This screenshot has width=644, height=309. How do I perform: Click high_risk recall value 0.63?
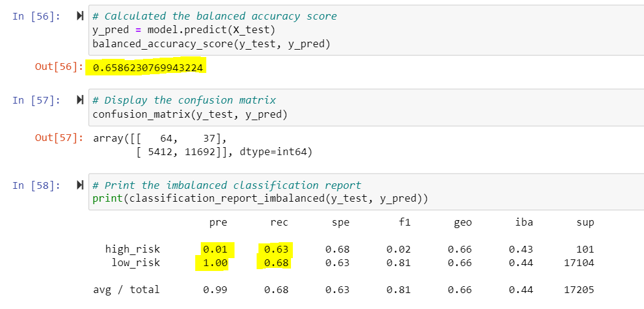(x=276, y=249)
